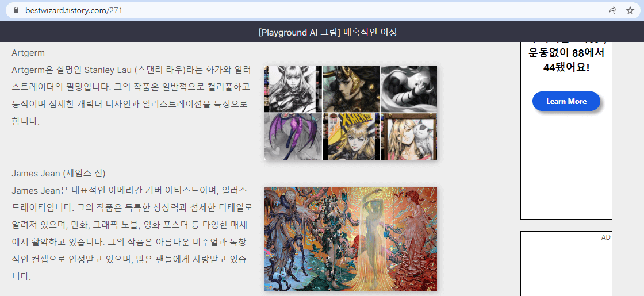
Task: Open the Artgerm artwork collage image
Action: pyautogui.click(x=351, y=113)
